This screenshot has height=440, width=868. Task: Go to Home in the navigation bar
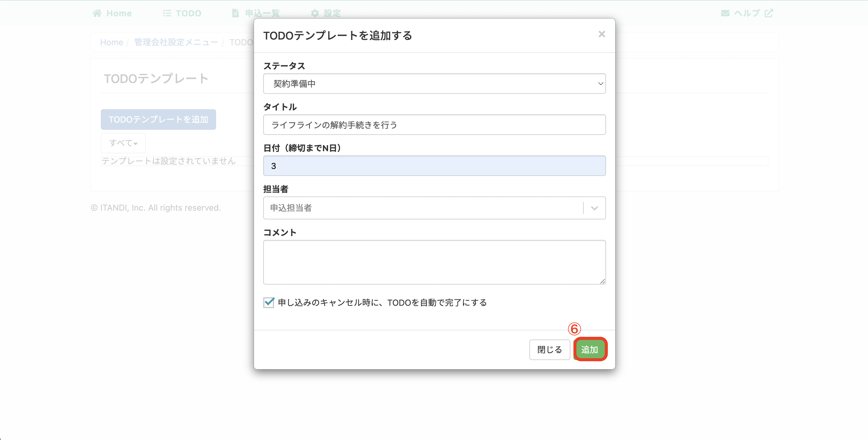(112, 13)
